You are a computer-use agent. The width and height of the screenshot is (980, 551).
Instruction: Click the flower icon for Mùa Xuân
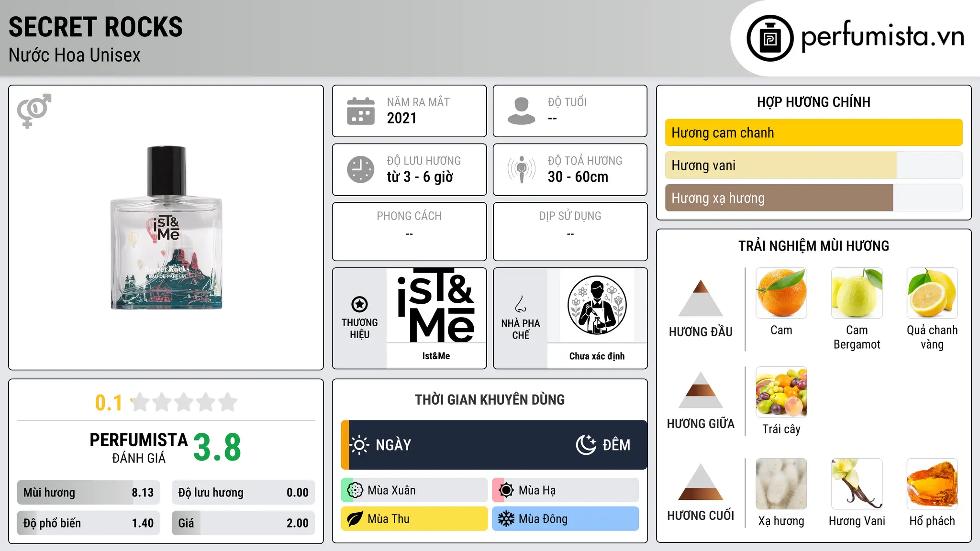point(355,490)
